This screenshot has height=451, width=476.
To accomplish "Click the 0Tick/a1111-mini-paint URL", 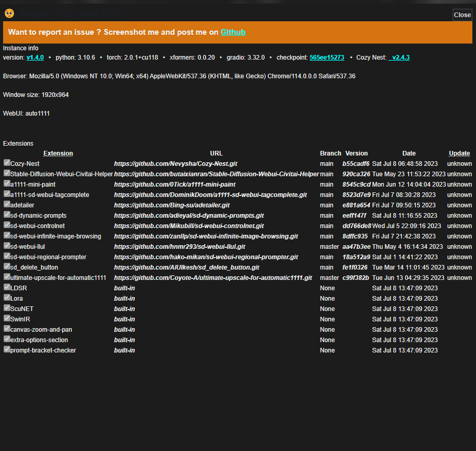I will [x=175, y=185].
